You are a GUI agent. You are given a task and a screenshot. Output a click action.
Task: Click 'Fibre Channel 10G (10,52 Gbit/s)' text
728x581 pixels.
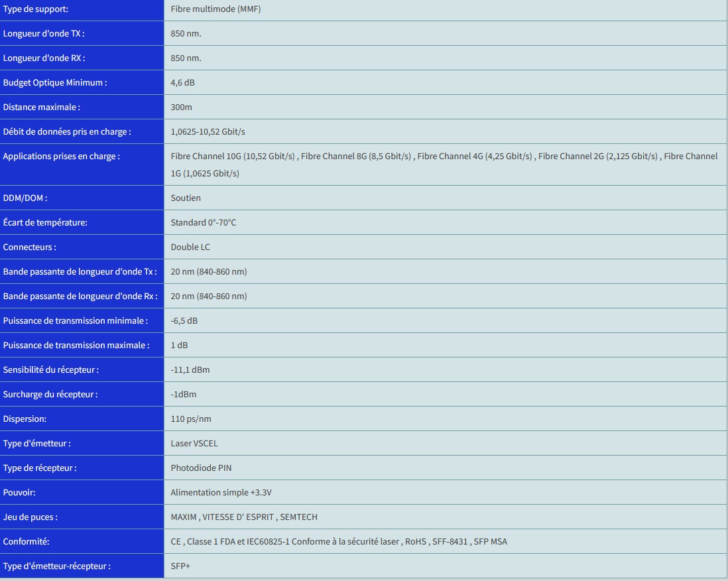point(233,157)
